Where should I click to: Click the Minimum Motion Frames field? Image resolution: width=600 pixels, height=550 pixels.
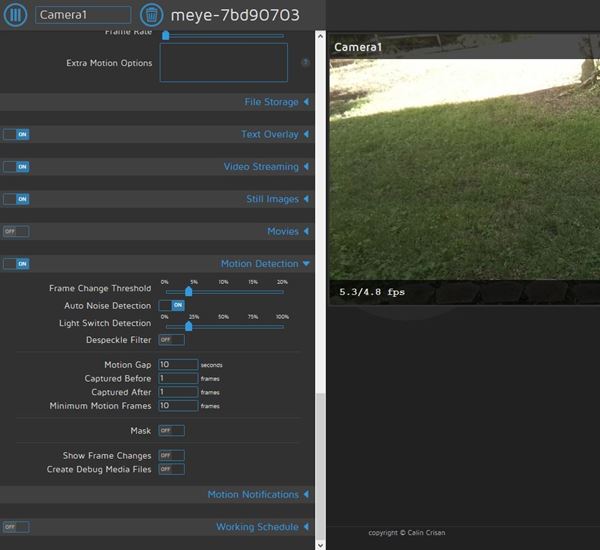coord(178,405)
